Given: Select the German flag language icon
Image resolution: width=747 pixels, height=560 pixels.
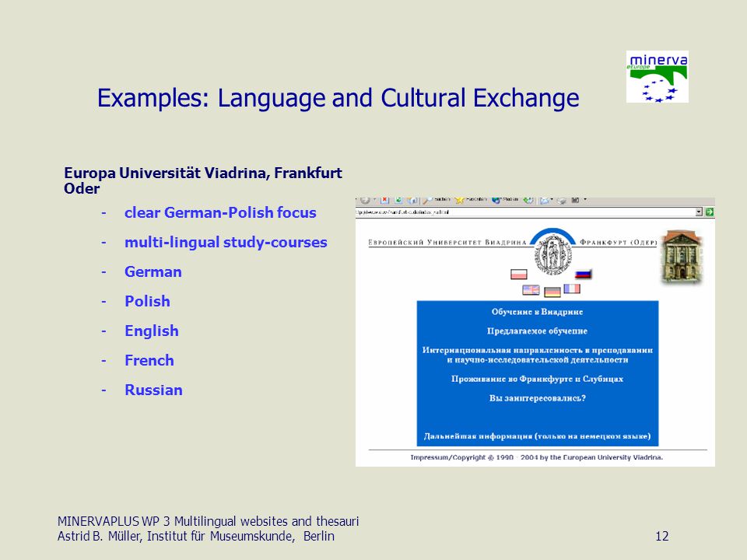Looking at the screenshot, I should (552, 292).
